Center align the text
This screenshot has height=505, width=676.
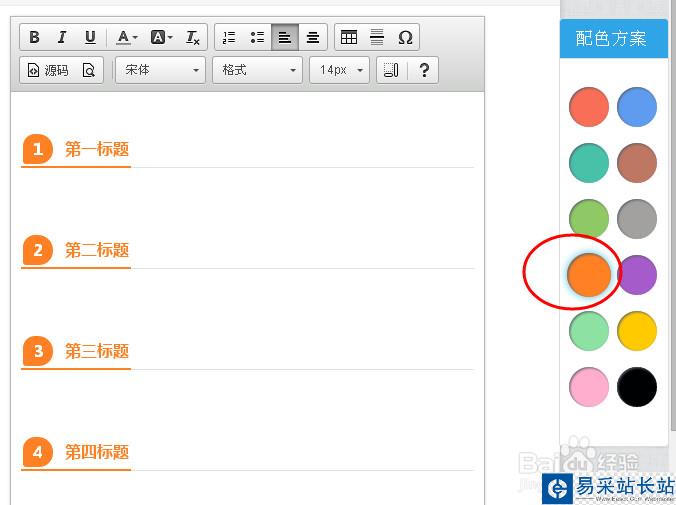point(313,38)
